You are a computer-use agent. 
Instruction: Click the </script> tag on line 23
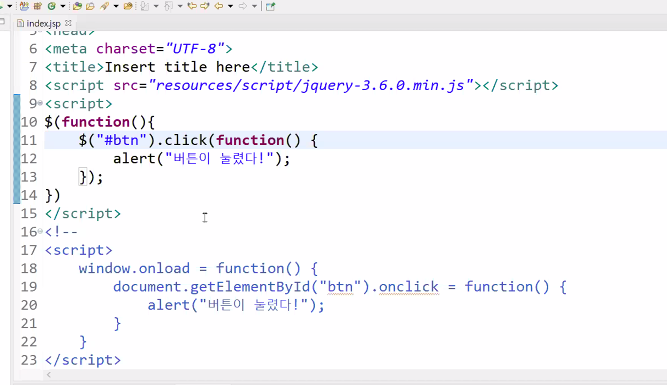pyautogui.click(x=83, y=360)
